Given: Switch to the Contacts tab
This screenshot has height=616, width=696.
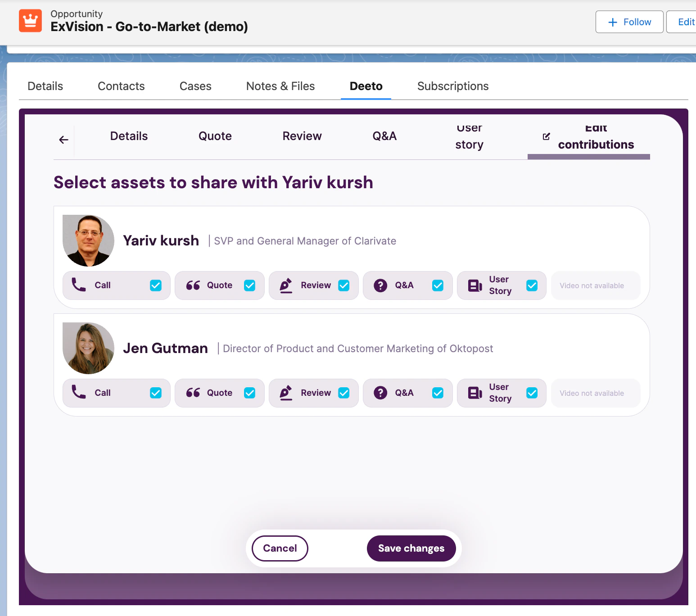Looking at the screenshot, I should pos(121,86).
